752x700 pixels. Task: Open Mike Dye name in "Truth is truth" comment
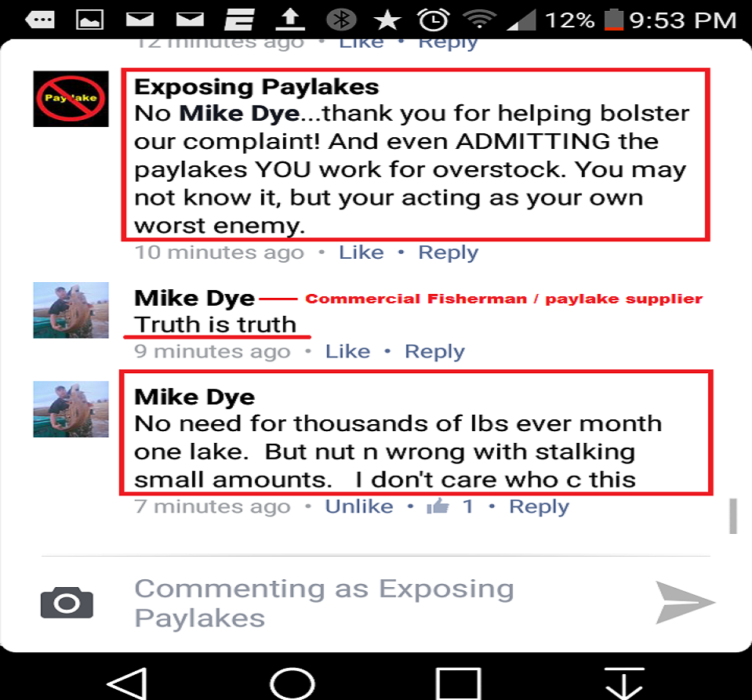[194, 298]
